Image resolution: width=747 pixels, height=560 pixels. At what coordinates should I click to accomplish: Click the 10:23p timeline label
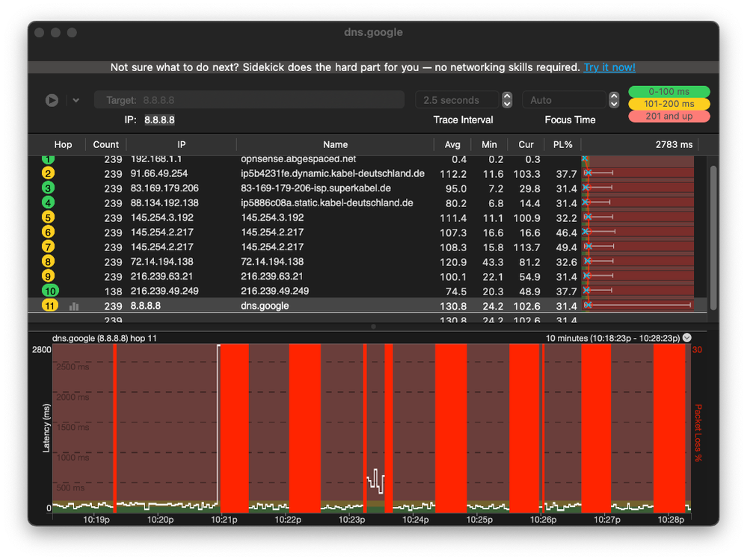pos(351,520)
